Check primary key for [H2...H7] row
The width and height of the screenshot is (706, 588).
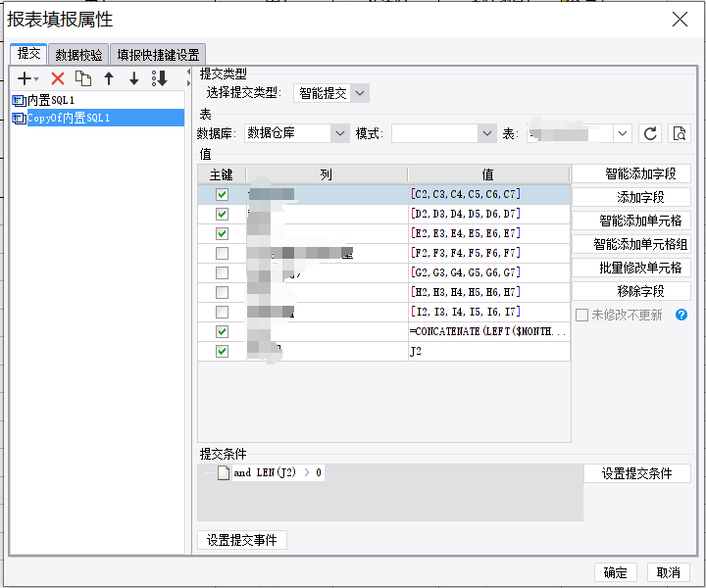[222, 292]
